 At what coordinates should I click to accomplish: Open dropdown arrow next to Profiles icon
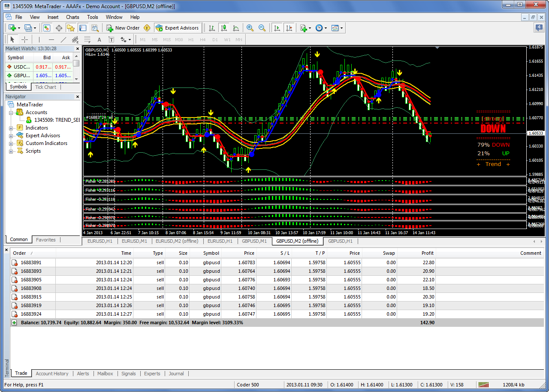(x=35, y=28)
